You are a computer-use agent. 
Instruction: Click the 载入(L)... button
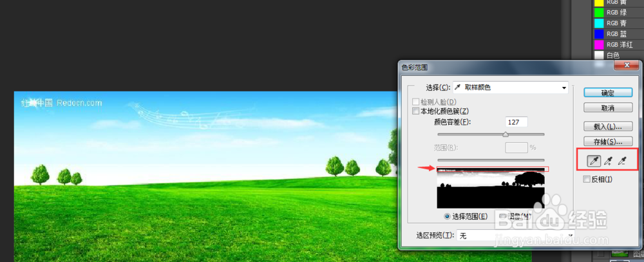pos(608,126)
